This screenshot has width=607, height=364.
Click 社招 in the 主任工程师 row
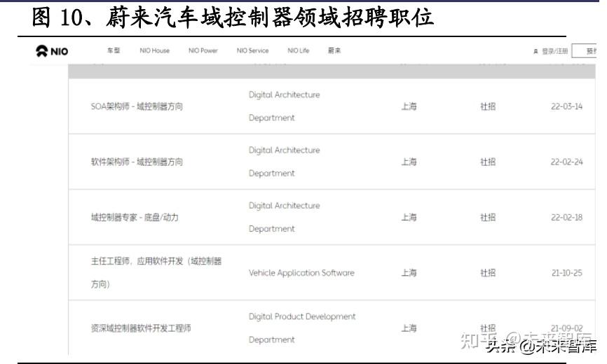coord(488,273)
